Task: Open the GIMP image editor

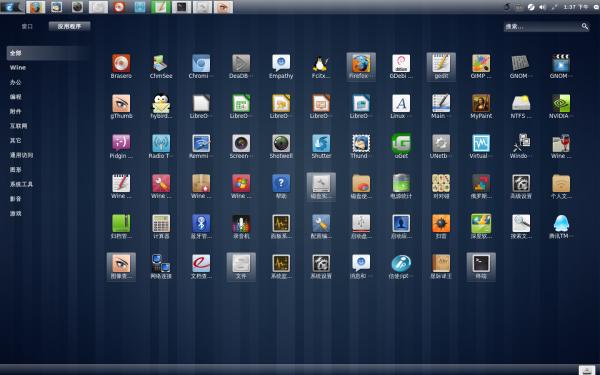Action: coord(481,67)
